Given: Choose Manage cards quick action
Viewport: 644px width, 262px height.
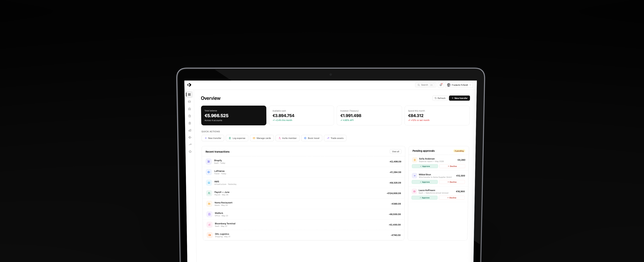Looking at the screenshot, I should (x=262, y=138).
